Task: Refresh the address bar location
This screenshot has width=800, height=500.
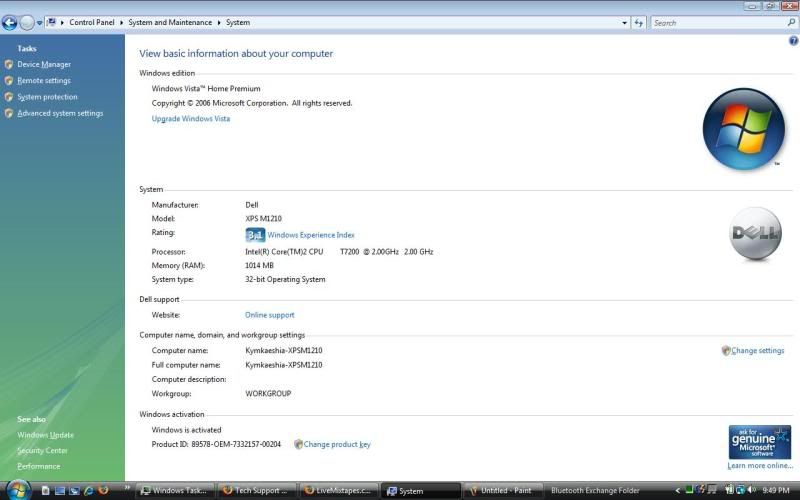Action: (638, 23)
